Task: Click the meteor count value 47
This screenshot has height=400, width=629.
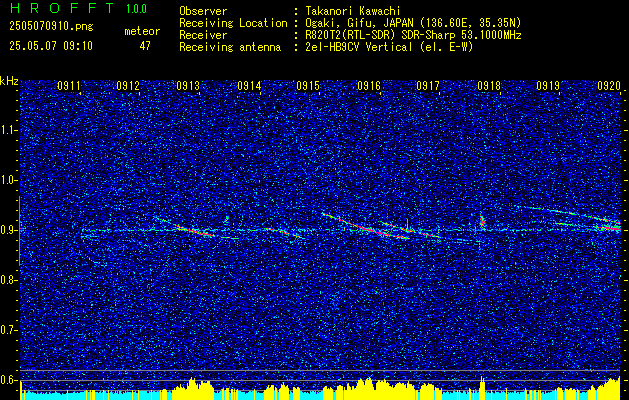Action: point(145,46)
